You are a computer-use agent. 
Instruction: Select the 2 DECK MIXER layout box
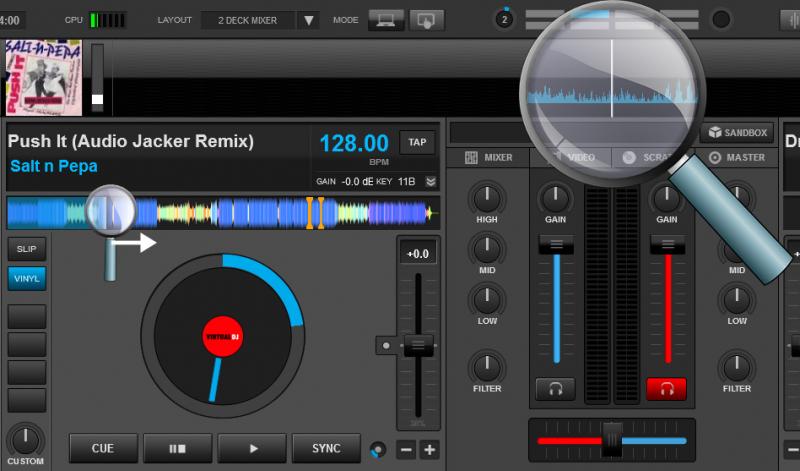coord(248,20)
